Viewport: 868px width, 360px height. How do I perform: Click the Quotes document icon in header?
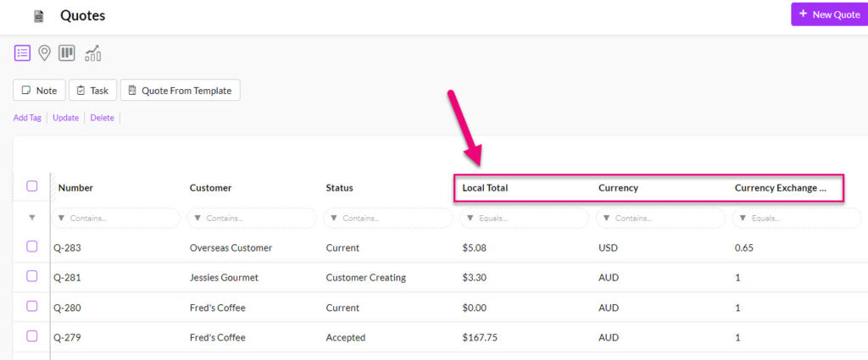(x=38, y=16)
